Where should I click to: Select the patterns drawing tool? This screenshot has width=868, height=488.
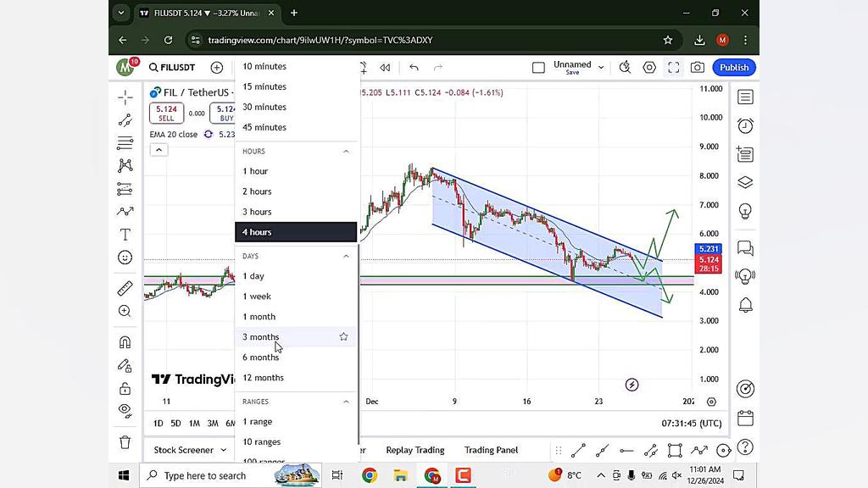click(125, 165)
